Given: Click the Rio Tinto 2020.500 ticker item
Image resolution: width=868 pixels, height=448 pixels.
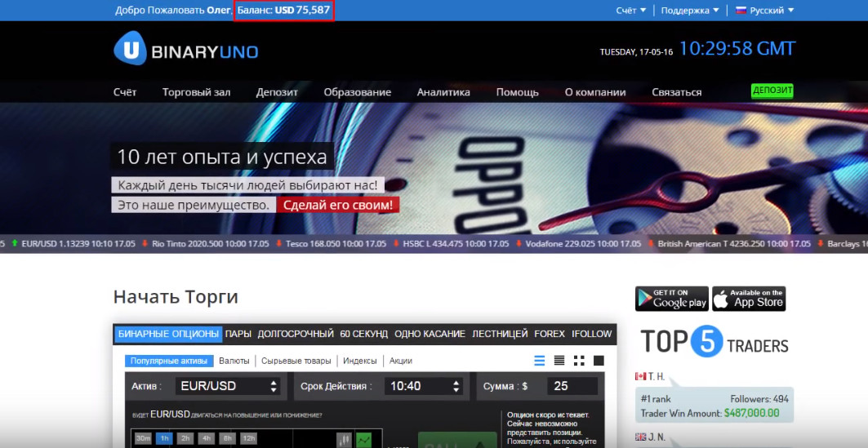Looking at the screenshot, I should [x=206, y=243].
